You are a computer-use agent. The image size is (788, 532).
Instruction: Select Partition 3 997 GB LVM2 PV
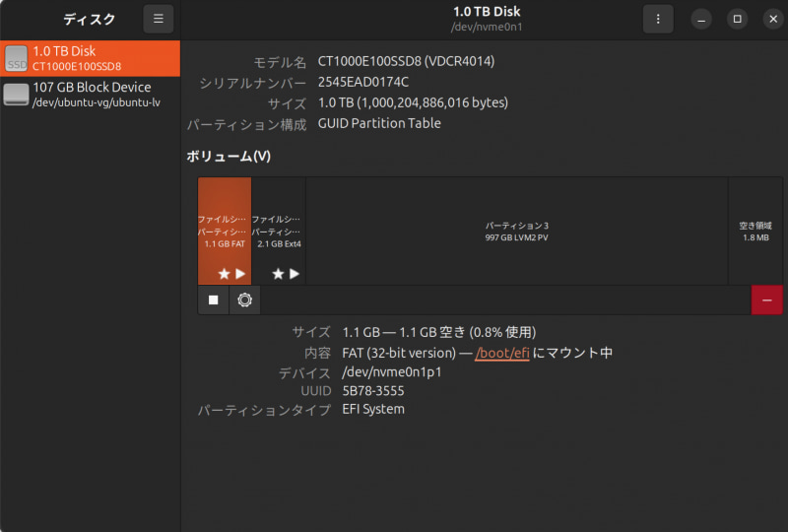coord(516,231)
